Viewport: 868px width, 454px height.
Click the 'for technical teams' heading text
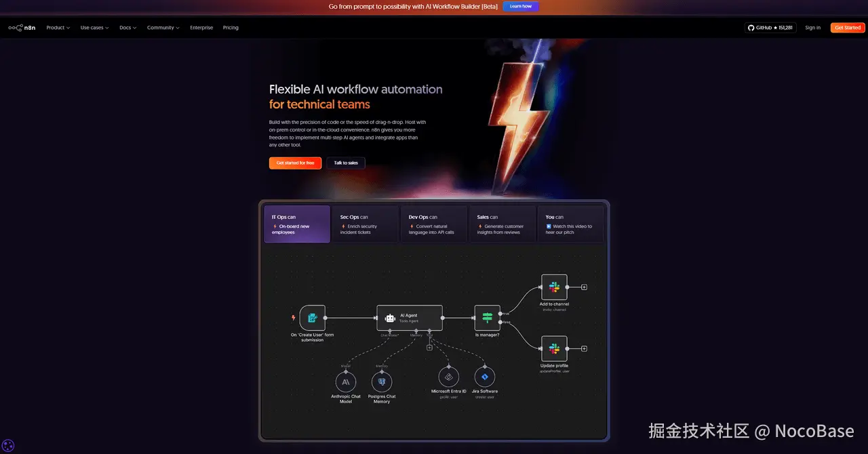tap(319, 104)
